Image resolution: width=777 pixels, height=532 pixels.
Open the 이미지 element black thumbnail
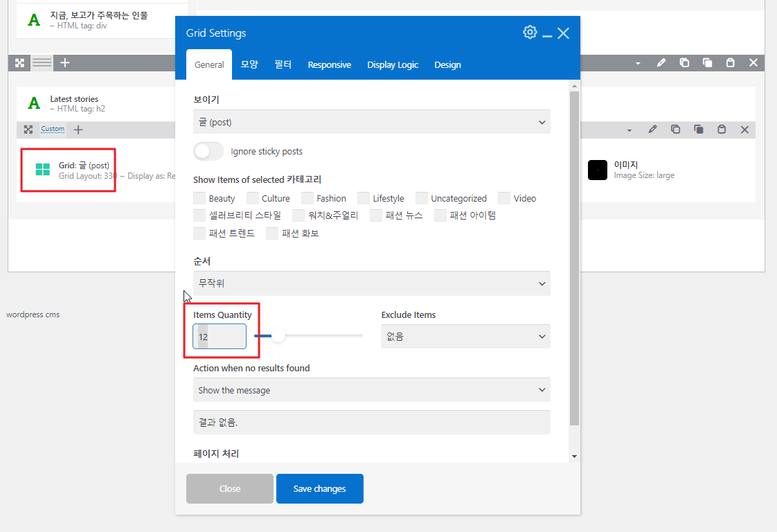[x=598, y=170]
